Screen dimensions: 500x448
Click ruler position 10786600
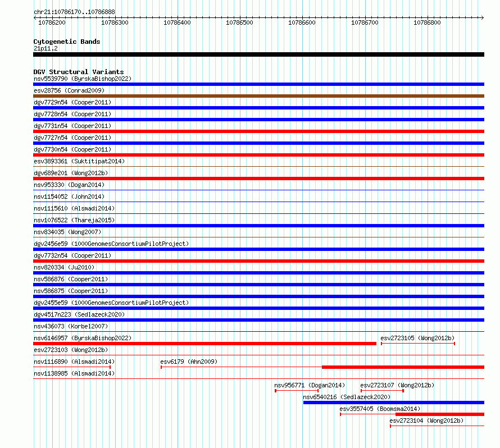pos(302,22)
